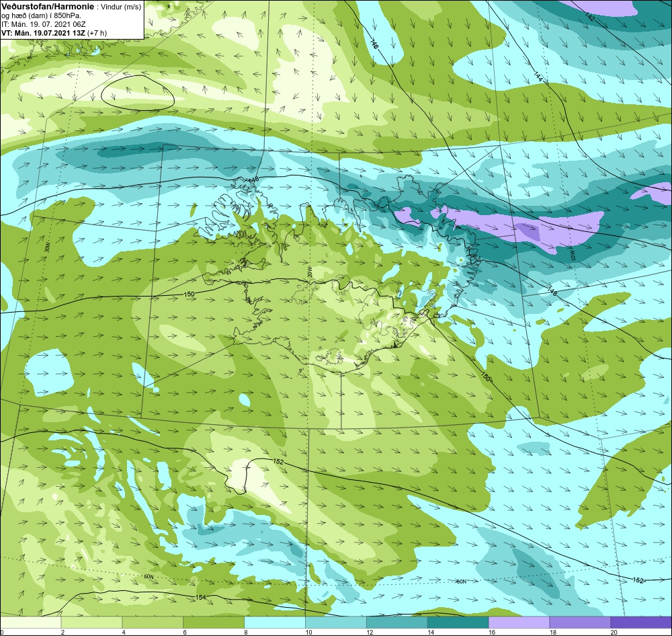Click the palest 0–2 m/s legend swatch
Screen dimensions: 672x636
pyautogui.click(x=30, y=623)
